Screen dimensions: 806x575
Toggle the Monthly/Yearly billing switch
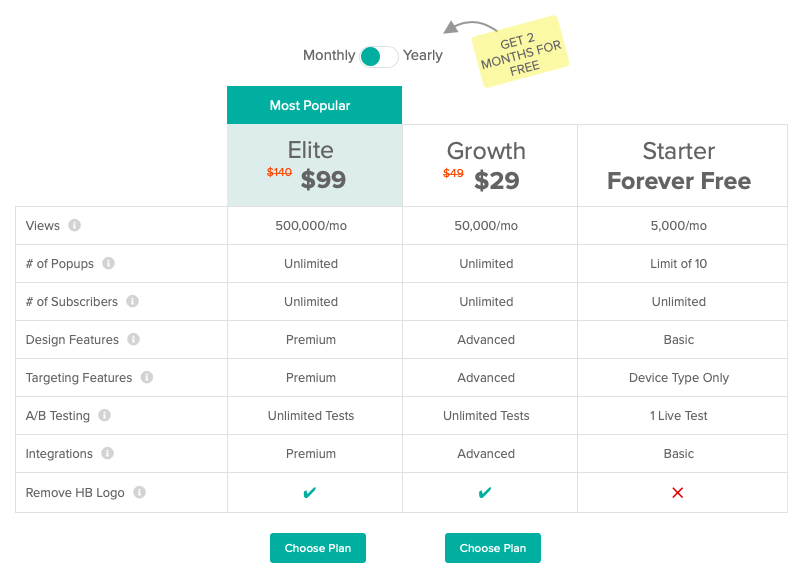click(379, 57)
